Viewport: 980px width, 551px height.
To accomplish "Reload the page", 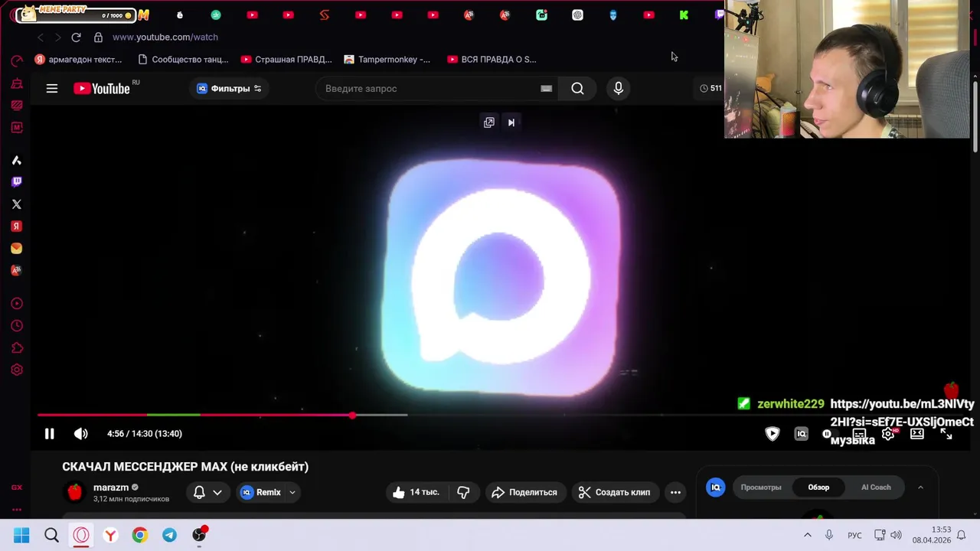I will point(76,37).
